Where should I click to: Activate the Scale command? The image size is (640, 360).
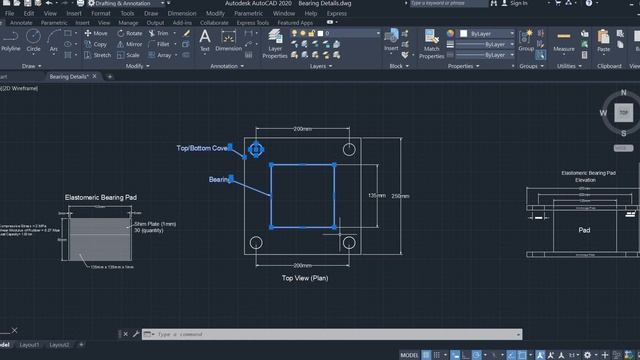click(128, 55)
